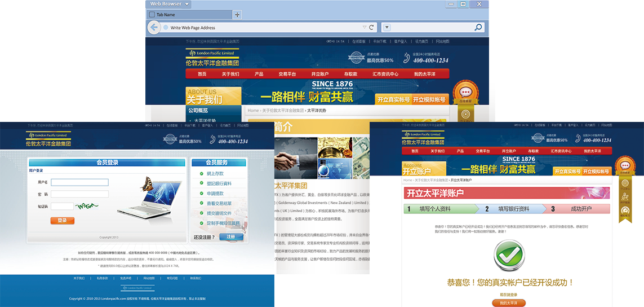Select the Tab Name tab
The height and width of the screenshot is (307, 644).
(189, 15)
